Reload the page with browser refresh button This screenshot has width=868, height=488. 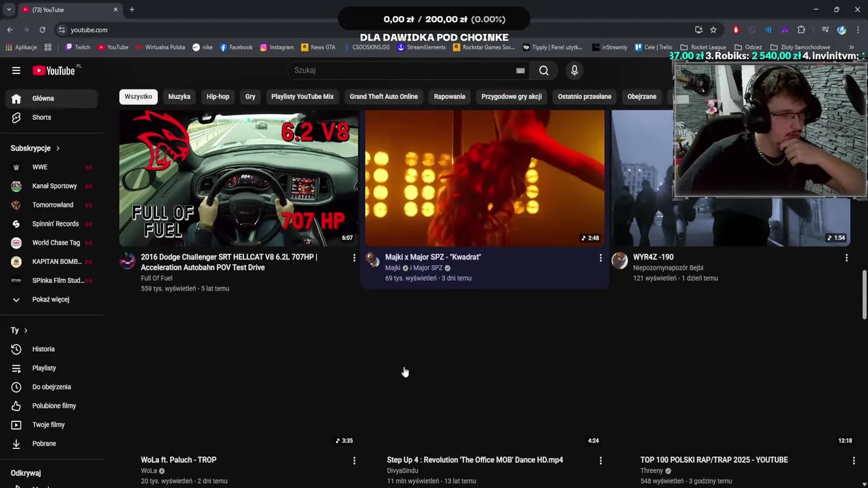click(42, 30)
